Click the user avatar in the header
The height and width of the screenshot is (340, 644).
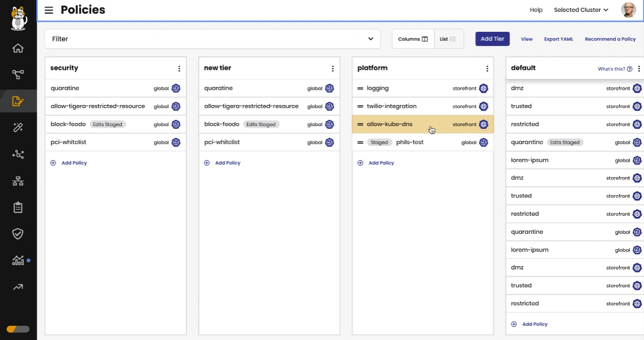[628, 10]
